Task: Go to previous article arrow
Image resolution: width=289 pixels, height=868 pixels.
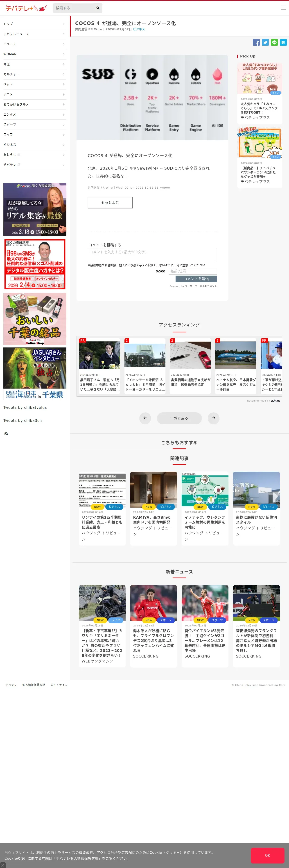Action: (x=145, y=418)
